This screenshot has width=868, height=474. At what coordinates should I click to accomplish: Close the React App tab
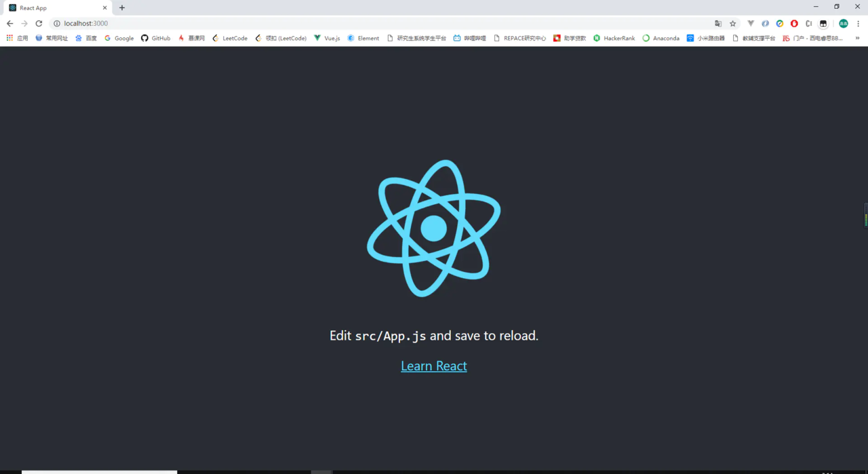(105, 7)
